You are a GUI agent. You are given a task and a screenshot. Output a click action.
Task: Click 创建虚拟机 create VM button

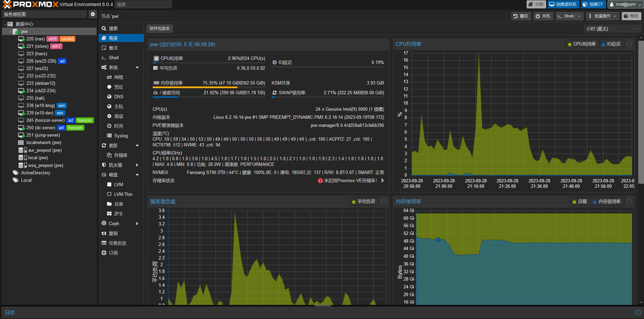[563, 4]
